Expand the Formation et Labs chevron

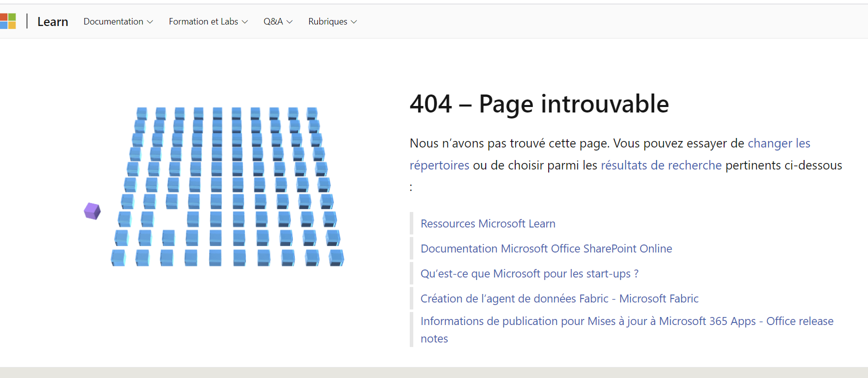(x=245, y=22)
